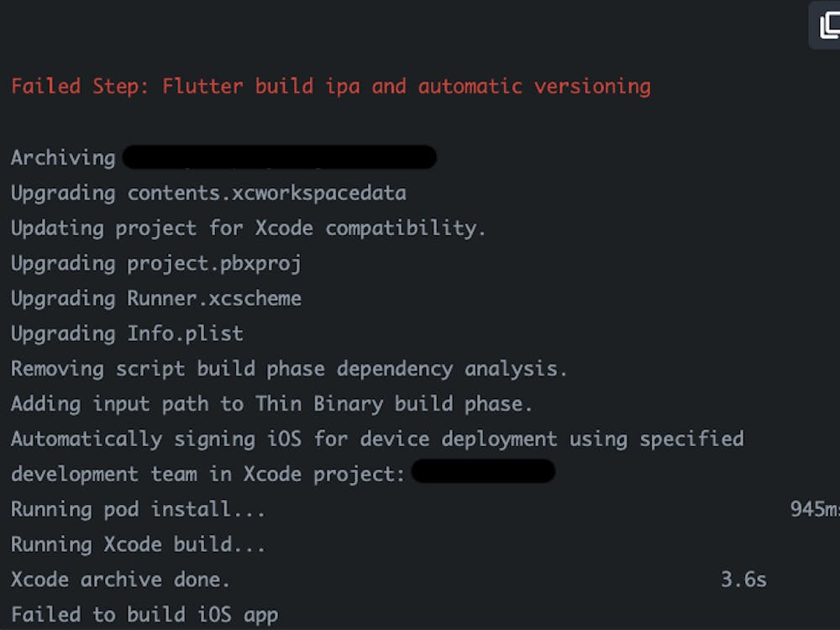Click the red 'Failed Step' heading line
This screenshot has height=630, width=840.
330,87
